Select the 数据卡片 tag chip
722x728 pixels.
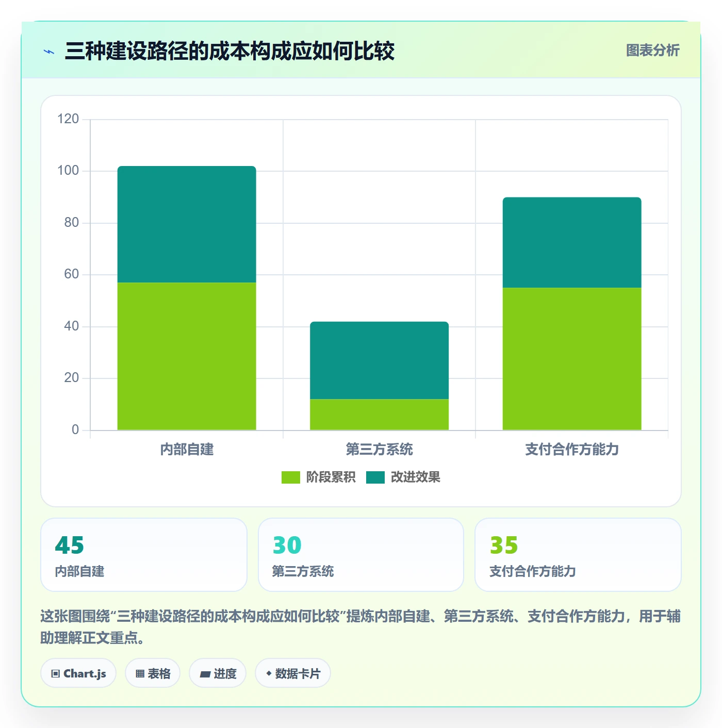[x=293, y=673]
